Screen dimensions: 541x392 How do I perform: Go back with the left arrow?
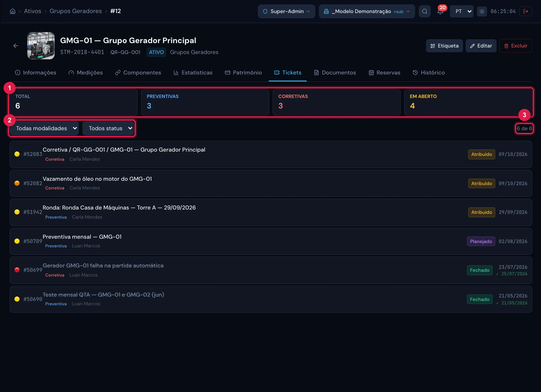(16, 46)
